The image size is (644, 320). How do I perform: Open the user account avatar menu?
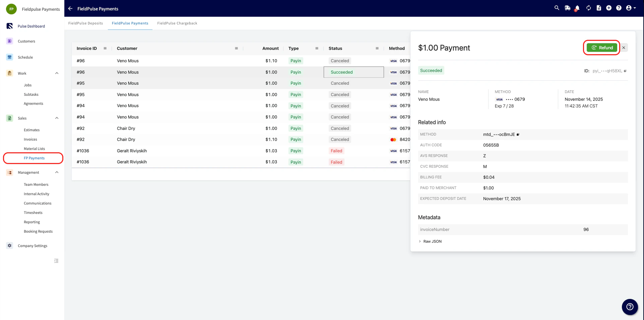click(631, 8)
